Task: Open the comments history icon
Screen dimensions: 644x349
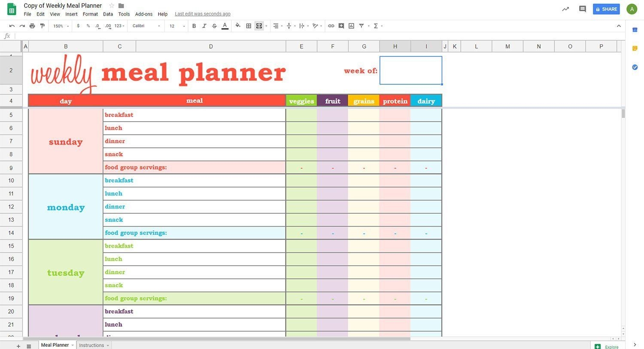Action: tap(582, 9)
